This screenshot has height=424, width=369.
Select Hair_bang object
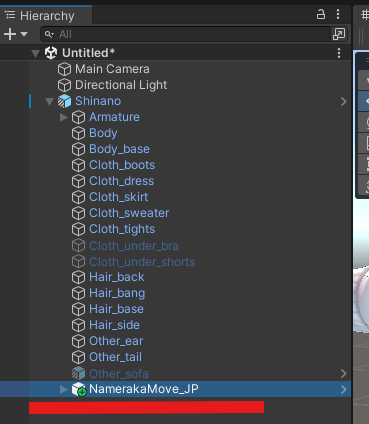coord(117,293)
